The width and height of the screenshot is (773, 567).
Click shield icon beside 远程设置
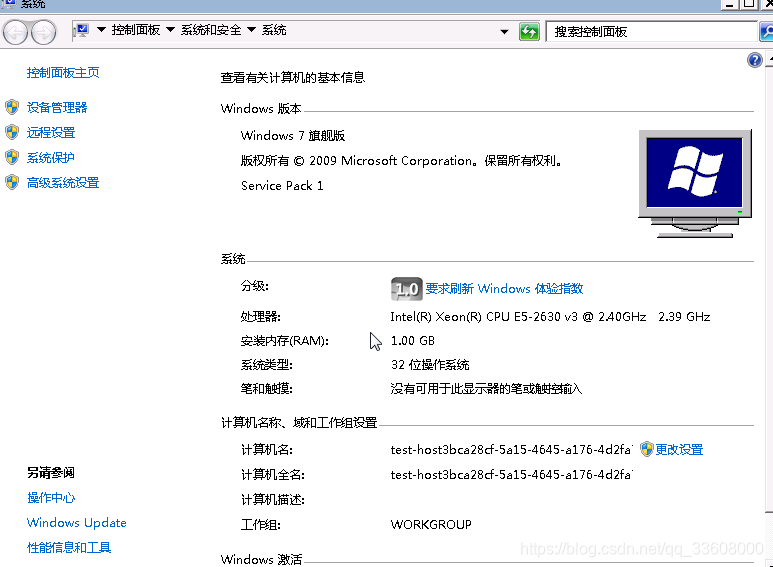click(12, 132)
